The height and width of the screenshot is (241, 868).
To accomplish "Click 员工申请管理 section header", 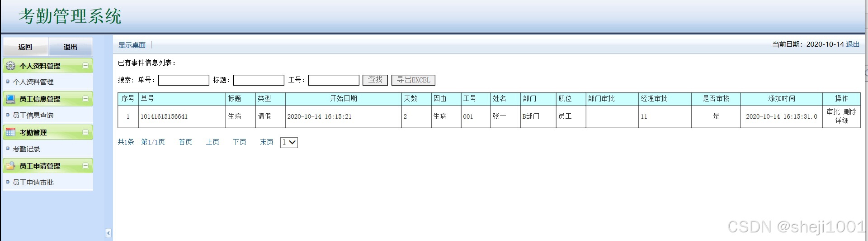I will (x=48, y=166).
